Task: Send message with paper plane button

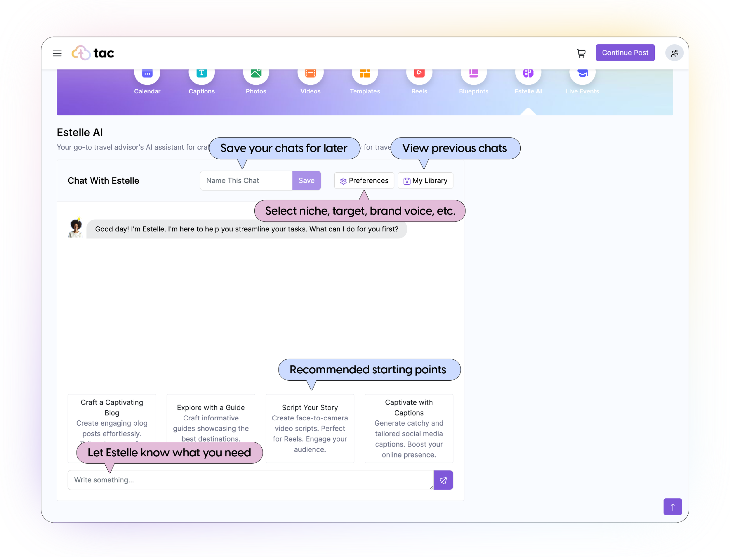Action: click(x=443, y=480)
